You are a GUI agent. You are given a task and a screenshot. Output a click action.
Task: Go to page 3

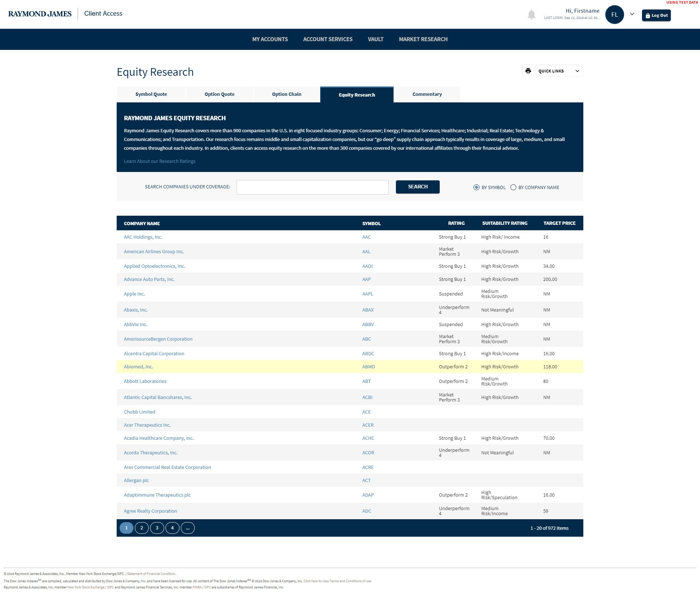[x=157, y=528]
